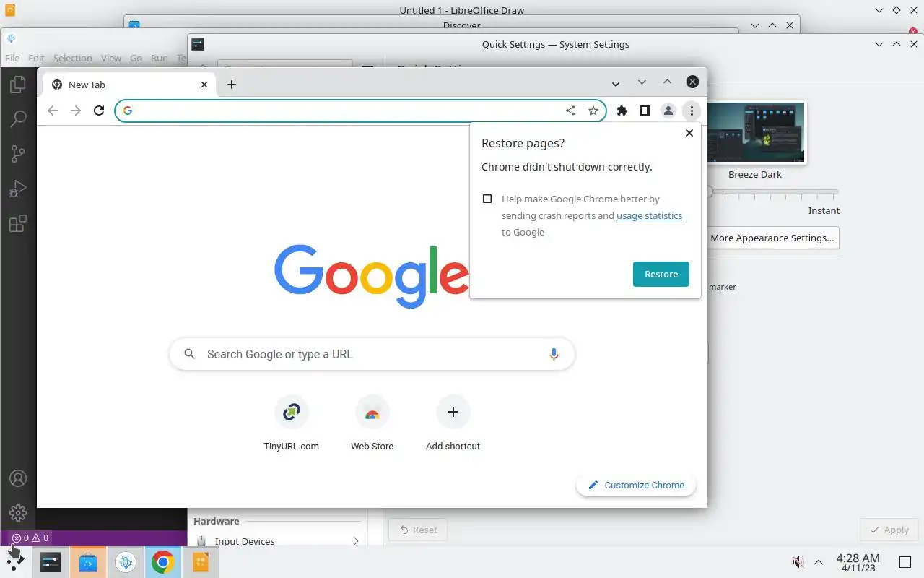924x578 pixels.
Task: Show the desktop with the corner button
Action: [905, 562]
